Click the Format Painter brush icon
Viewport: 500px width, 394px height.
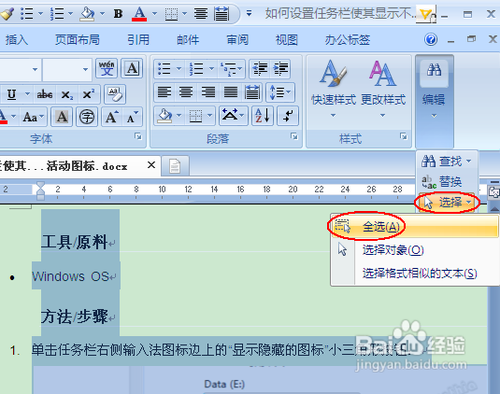pyautogui.click(x=7, y=14)
